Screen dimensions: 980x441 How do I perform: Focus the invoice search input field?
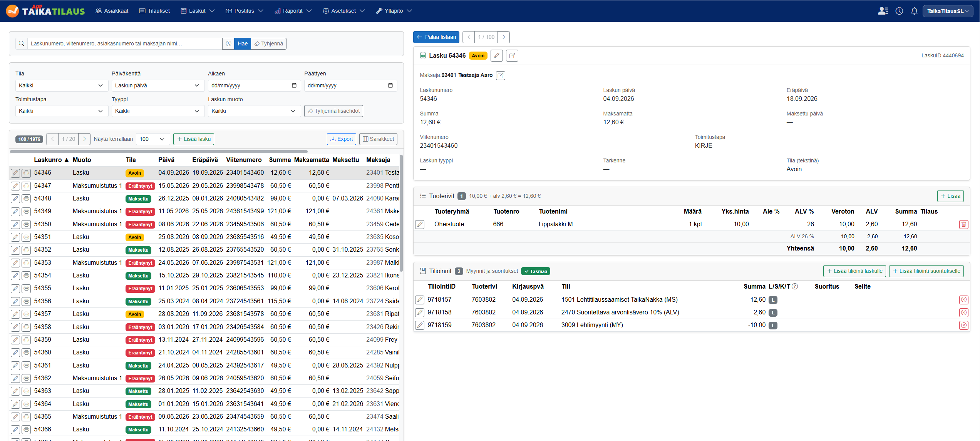click(x=125, y=43)
